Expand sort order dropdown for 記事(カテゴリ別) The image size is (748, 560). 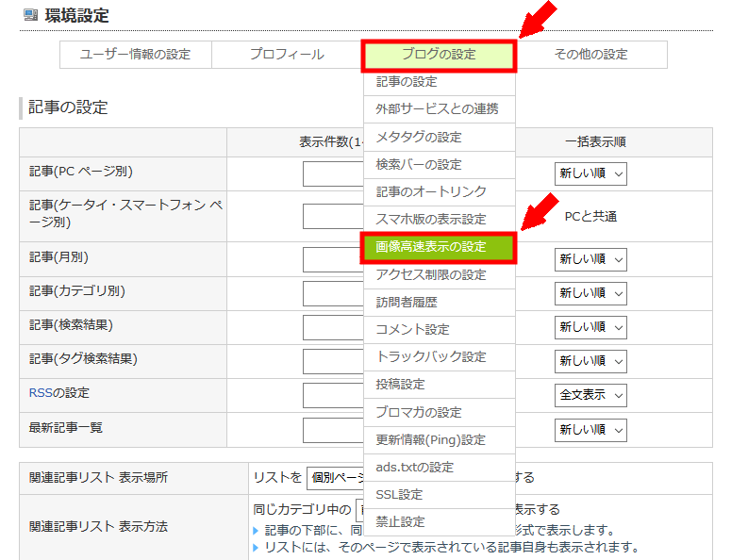pos(590,293)
